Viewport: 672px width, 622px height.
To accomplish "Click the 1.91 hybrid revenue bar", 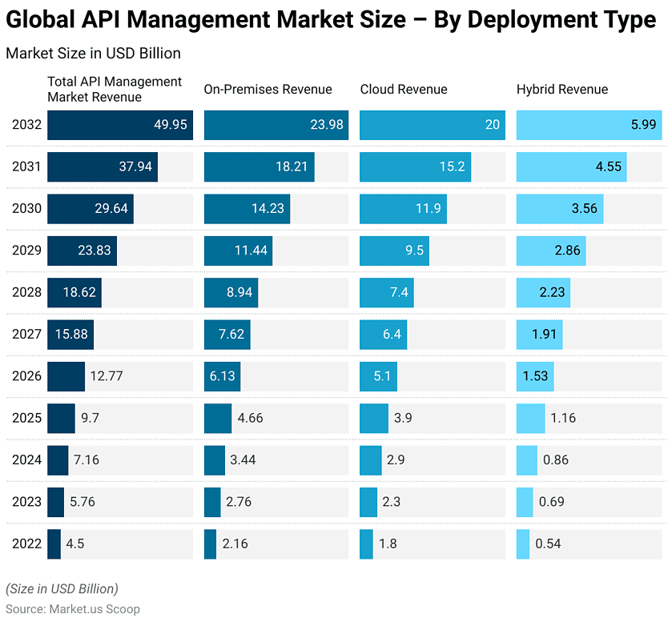I will pyautogui.click(x=540, y=335).
